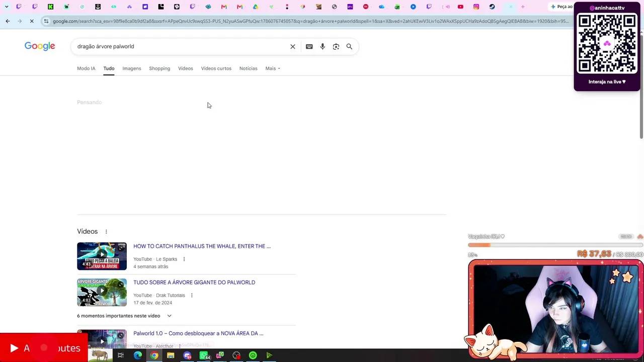
Task: Start voice search with the microphone icon
Action: 323,46
